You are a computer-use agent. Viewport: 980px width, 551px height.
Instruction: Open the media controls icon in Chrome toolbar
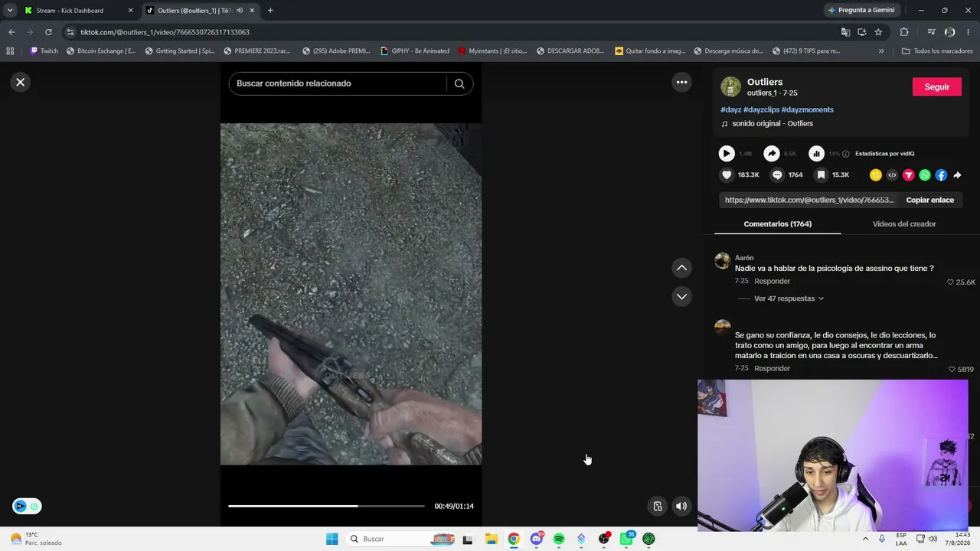[931, 32]
